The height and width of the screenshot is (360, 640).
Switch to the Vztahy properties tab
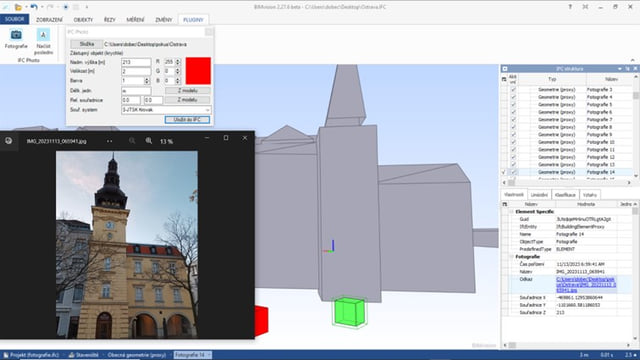pyautogui.click(x=590, y=195)
